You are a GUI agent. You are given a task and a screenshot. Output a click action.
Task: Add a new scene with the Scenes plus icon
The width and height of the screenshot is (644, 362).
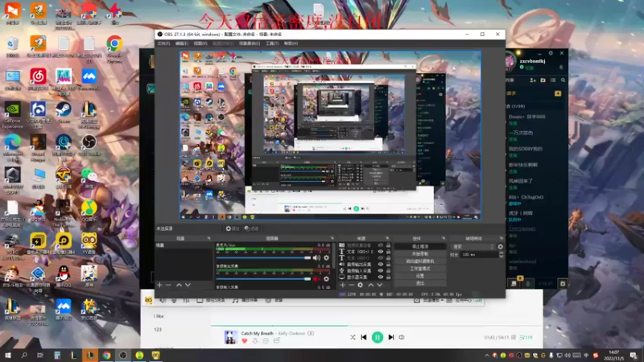tap(159, 285)
